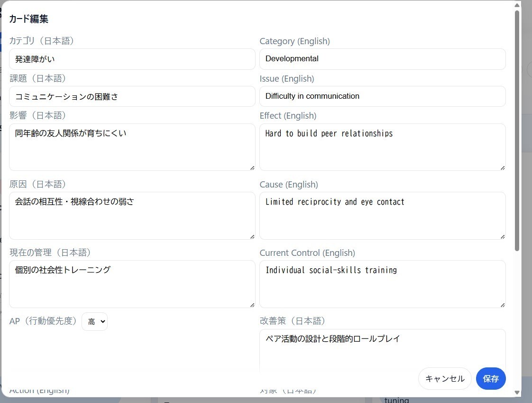Grab the resize handle of Current Control (English) text area
Image resolution: width=532 pixels, height=403 pixels.
(x=503, y=305)
